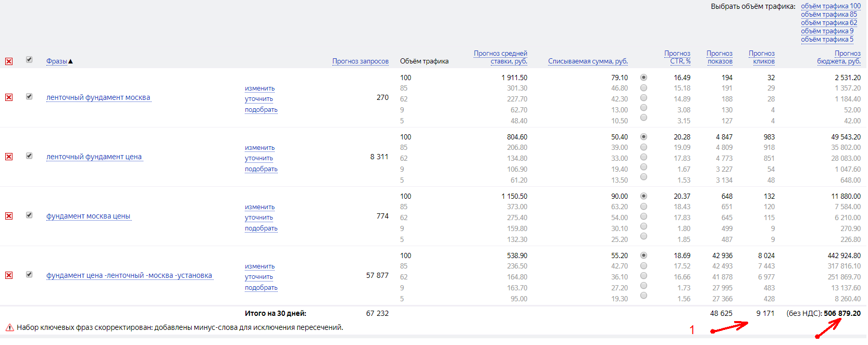Choose 'объём трафика 100' link
868x345 pixels.
coord(830,6)
